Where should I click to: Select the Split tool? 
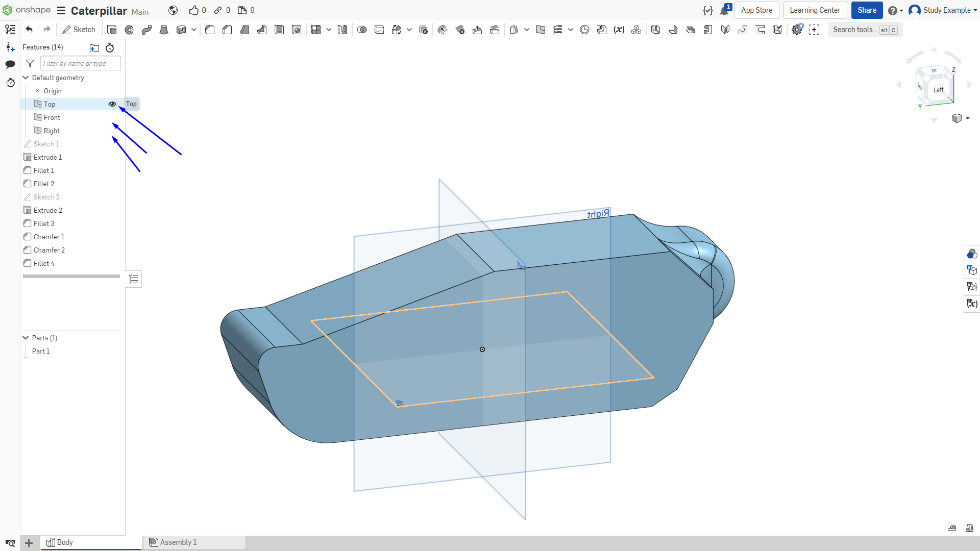click(379, 30)
